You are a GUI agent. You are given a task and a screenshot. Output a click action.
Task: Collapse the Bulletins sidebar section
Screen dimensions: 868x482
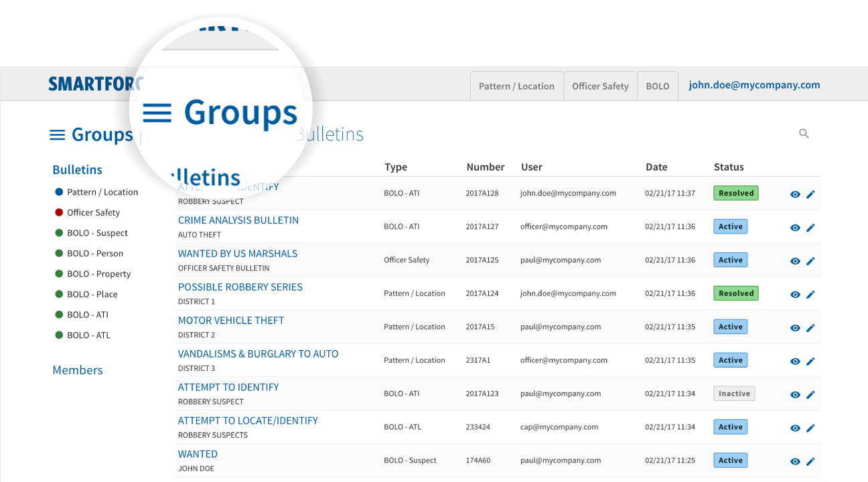[77, 170]
